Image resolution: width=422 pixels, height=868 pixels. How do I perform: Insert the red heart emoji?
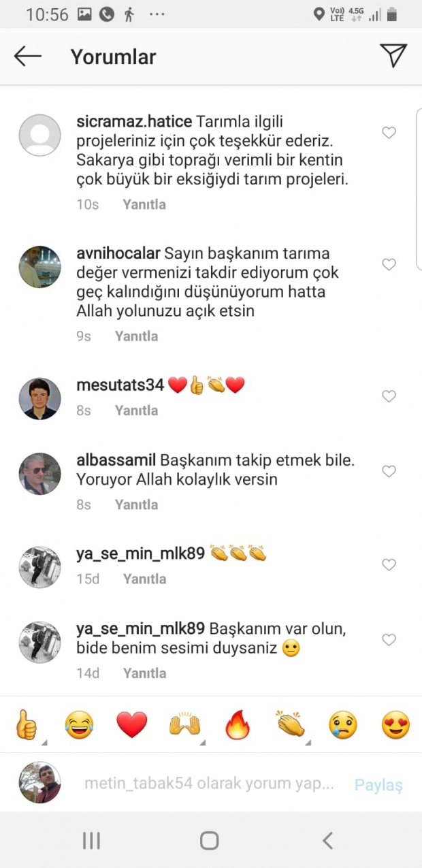coord(132,725)
